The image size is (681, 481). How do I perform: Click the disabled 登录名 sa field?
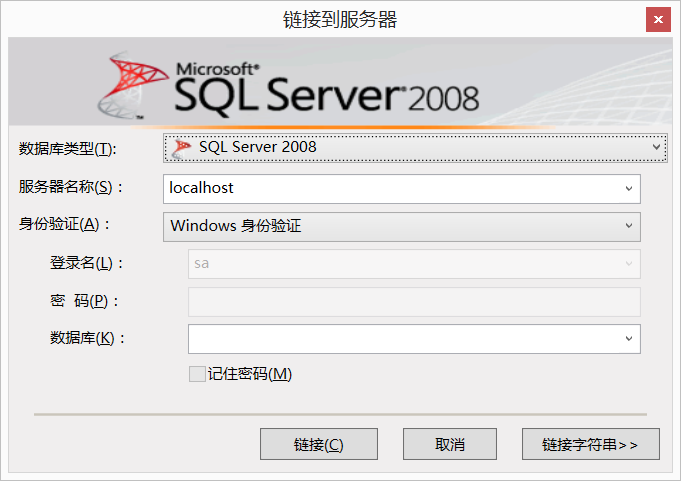point(414,264)
